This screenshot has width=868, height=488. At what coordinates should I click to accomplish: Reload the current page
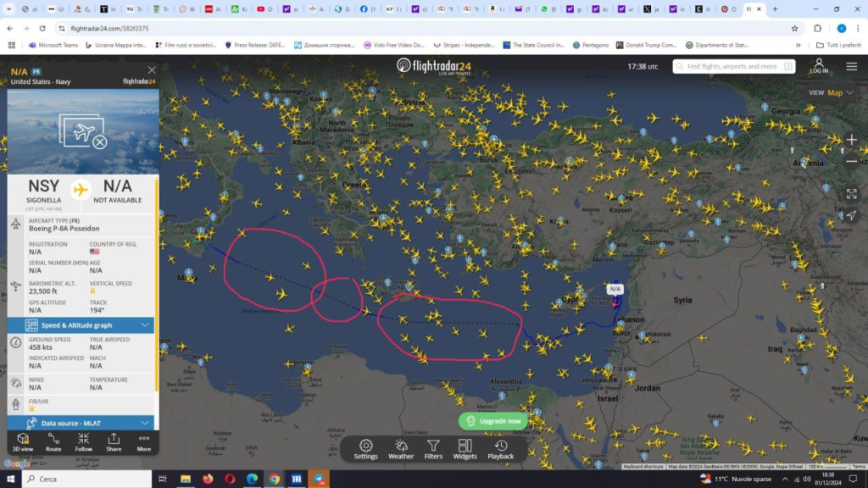coord(42,28)
